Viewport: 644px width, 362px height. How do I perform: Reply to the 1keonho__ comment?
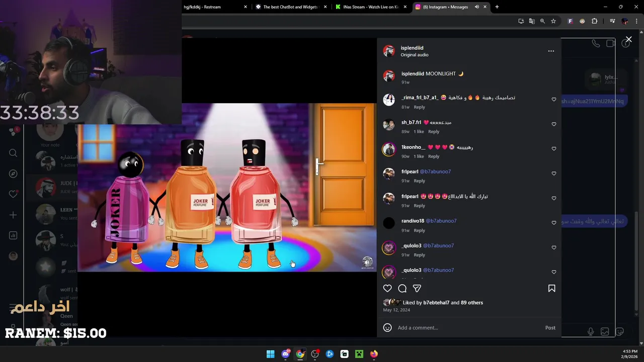tap(434, 156)
